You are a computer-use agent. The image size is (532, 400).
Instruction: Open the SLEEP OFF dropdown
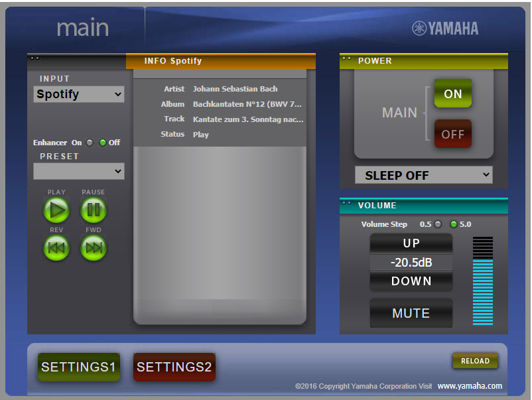(x=423, y=175)
